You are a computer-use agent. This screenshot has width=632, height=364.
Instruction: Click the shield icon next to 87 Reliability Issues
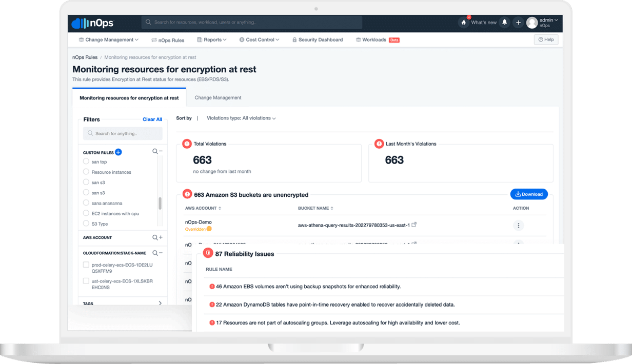(208, 254)
